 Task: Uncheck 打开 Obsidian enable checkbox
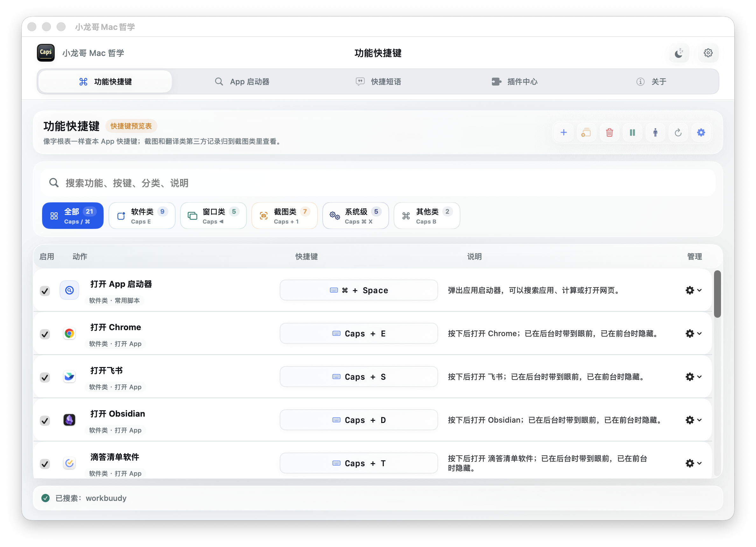[45, 421]
